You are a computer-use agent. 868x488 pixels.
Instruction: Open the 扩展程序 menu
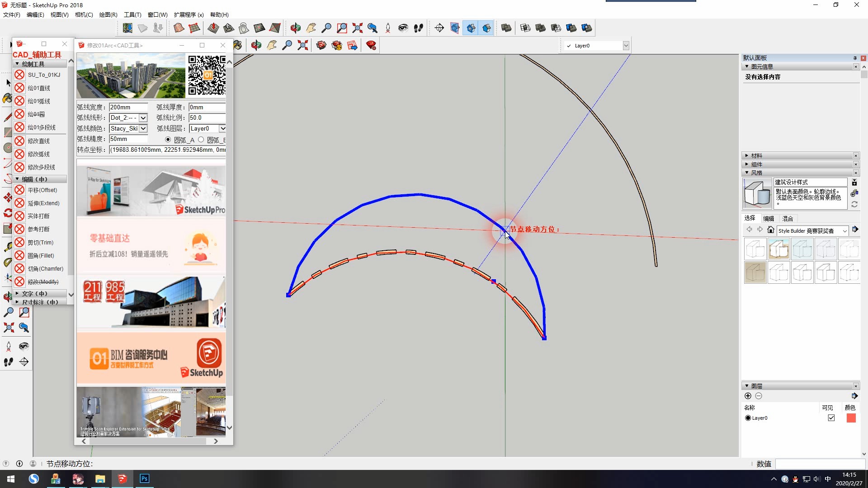(x=189, y=15)
